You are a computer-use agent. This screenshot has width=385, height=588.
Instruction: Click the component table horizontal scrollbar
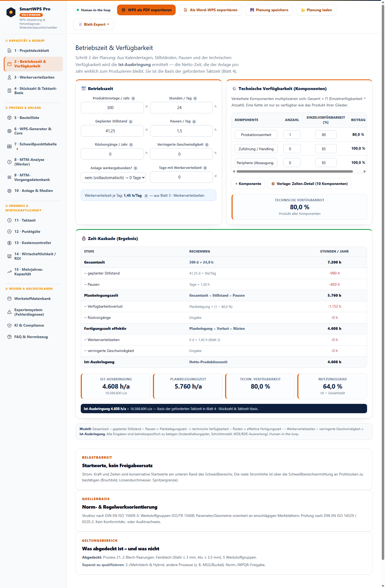[295, 171]
